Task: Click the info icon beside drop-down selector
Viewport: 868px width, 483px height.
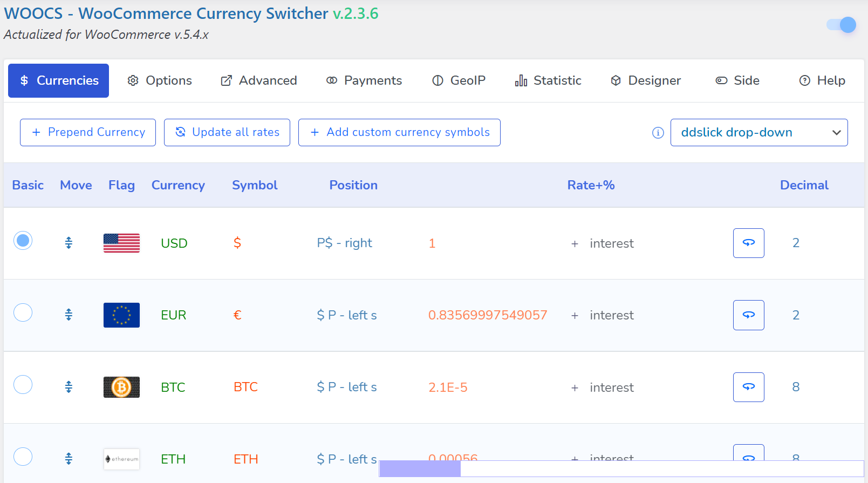Action: [658, 133]
